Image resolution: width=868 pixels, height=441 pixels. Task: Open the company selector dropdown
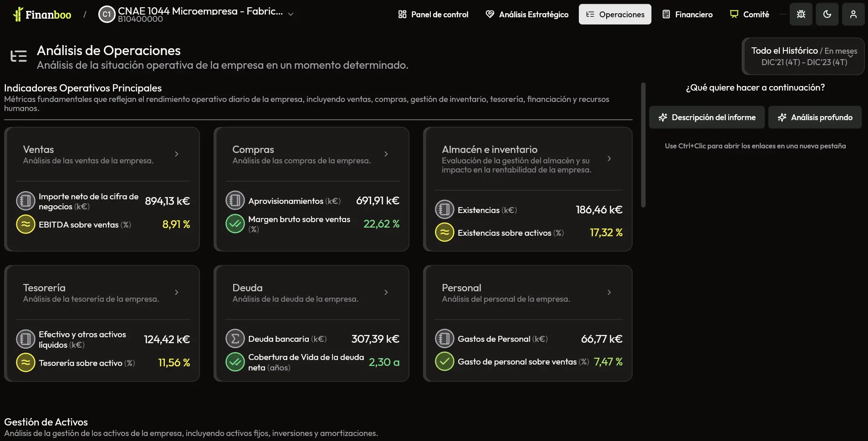click(291, 15)
